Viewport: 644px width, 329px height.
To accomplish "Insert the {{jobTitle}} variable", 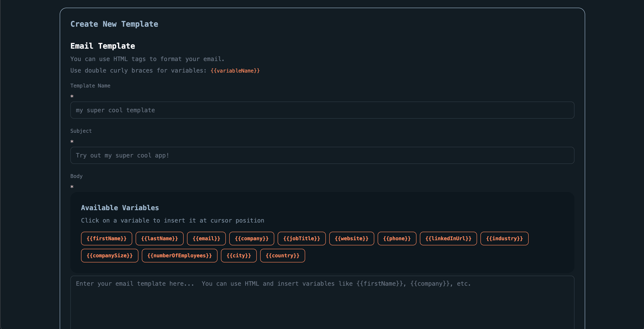I will (x=302, y=239).
